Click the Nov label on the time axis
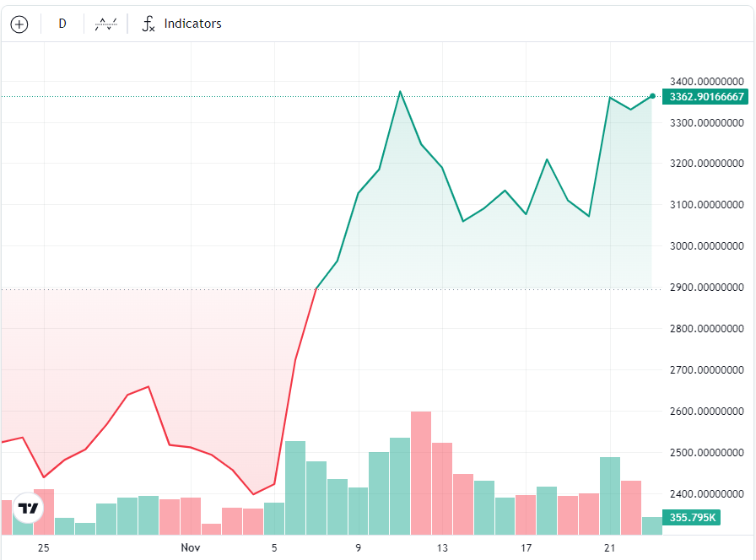The width and height of the screenshot is (756, 560). tap(191, 547)
